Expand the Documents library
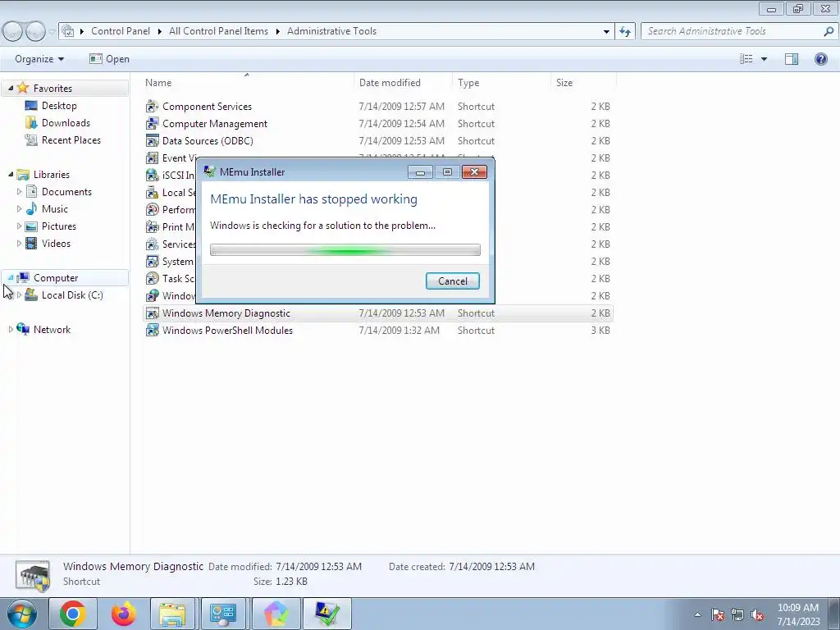This screenshot has height=630, width=840. (20, 191)
